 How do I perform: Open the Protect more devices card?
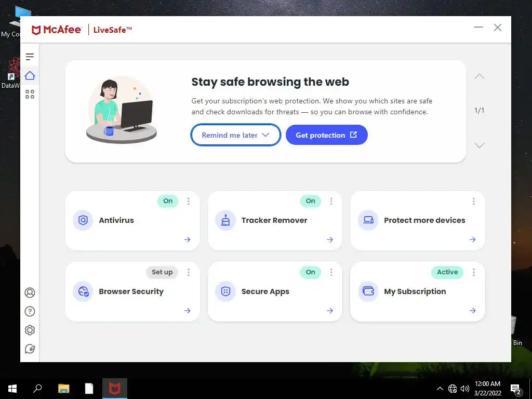tap(418, 220)
